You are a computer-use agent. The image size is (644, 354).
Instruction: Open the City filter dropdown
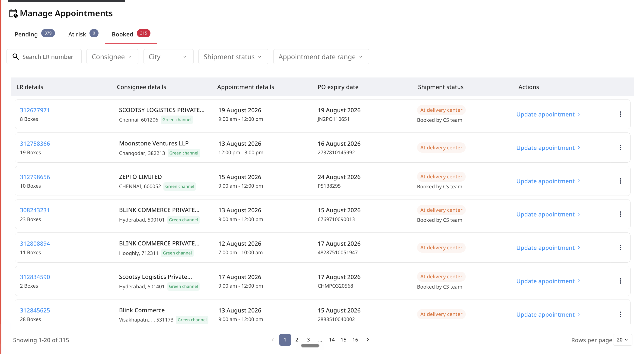pos(168,57)
